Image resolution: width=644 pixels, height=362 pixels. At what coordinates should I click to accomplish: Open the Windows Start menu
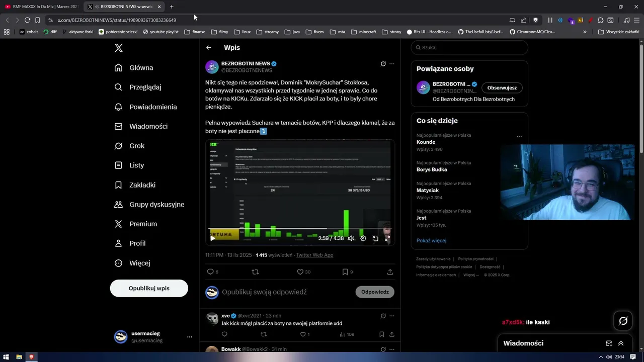tap(6, 357)
